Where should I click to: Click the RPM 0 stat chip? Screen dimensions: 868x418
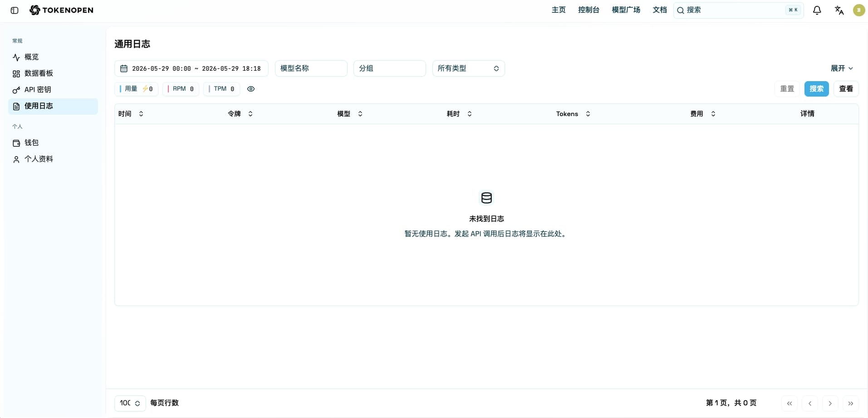(x=181, y=89)
